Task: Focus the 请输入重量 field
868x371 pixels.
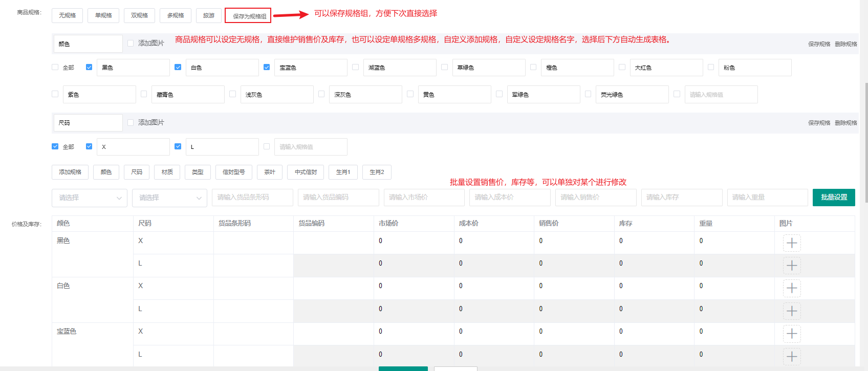Action: click(x=768, y=198)
